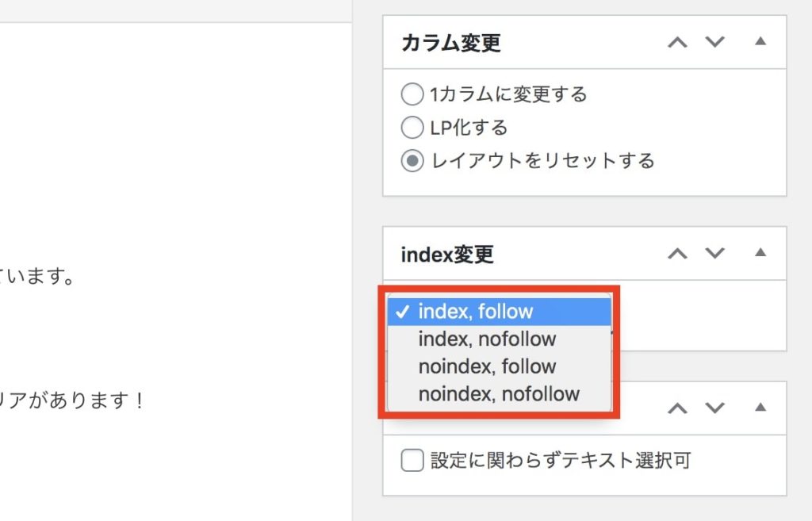Select the 1カラムに変更する radio button

412,94
